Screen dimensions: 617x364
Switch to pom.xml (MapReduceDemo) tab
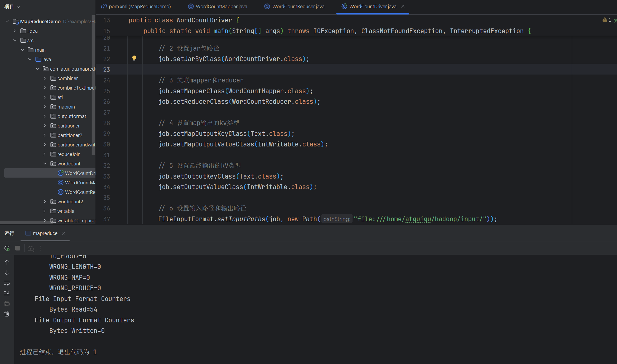tap(139, 7)
